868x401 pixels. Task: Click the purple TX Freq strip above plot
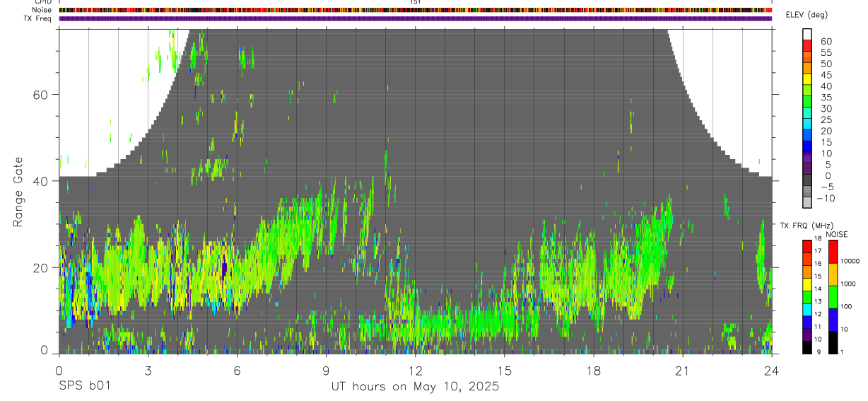point(416,18)
